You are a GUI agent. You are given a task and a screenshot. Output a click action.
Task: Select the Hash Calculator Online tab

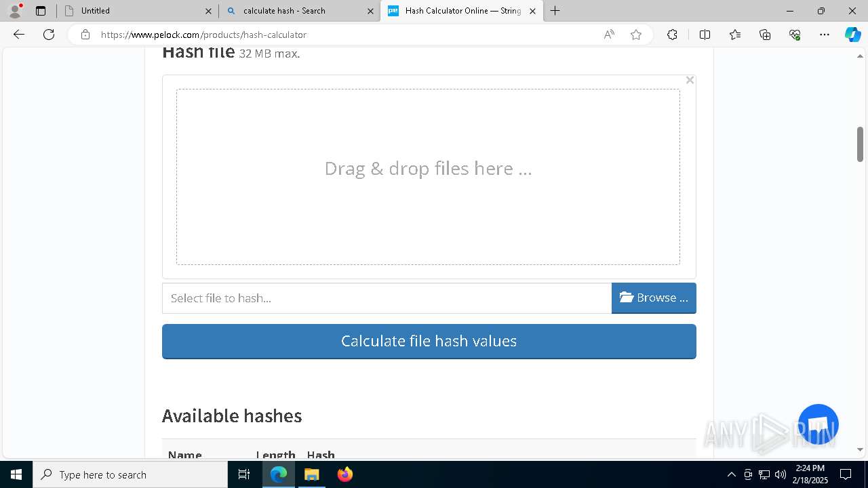point(461,11)
